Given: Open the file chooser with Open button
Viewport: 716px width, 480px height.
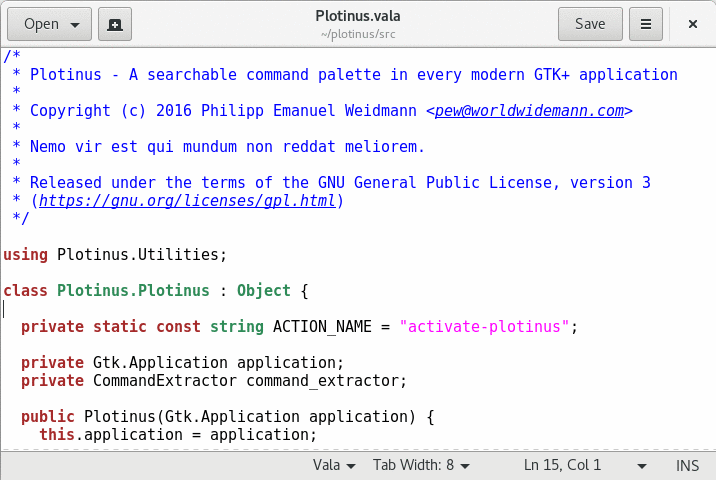Looking at the screenshot, I should point(49,24).
